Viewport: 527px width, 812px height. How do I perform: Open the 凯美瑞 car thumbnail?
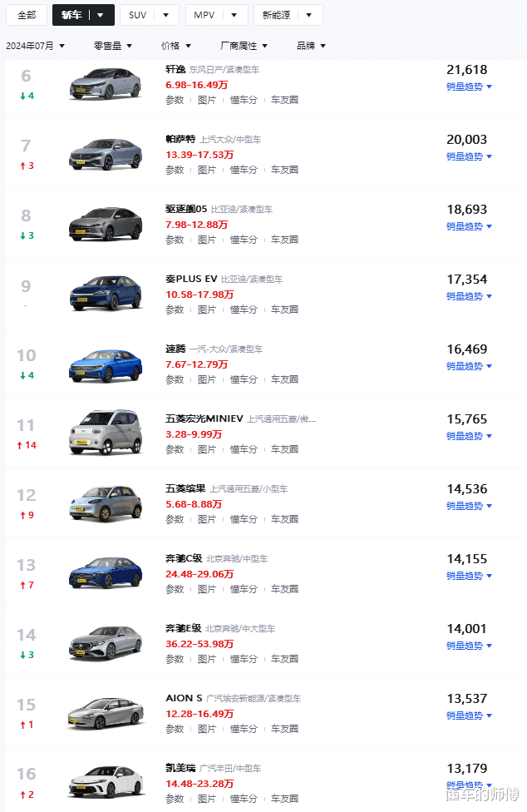click(x=106, y=782)
